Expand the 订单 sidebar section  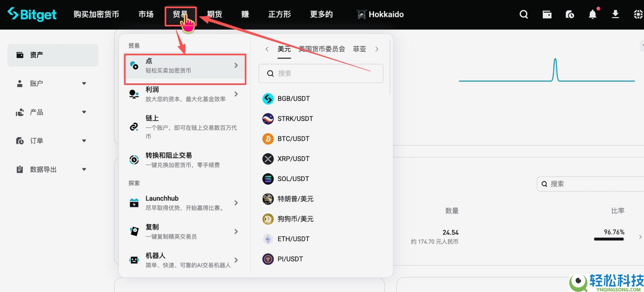point(84,141)
